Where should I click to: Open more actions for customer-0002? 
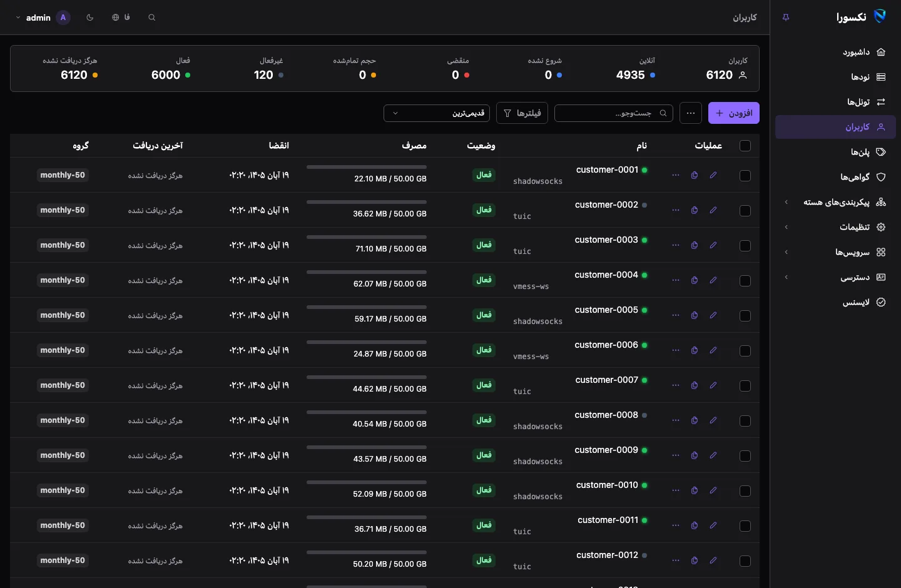675,210
